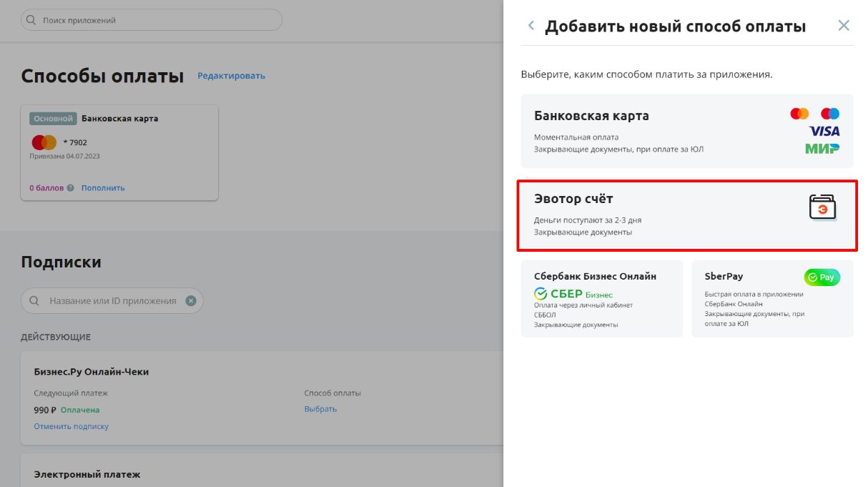Click into the subscriptions name or ID search field
The width and height of the screenshot is (868, 487).
112,301
